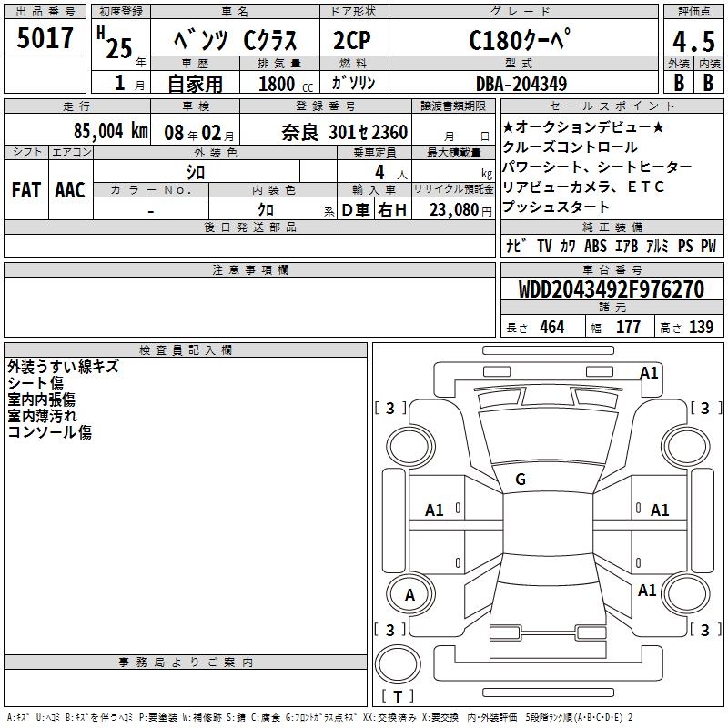Select the inspector note コンソール傷
This screenshot has width=728, height=728.
pyautogui.click(x=50, y=431)
